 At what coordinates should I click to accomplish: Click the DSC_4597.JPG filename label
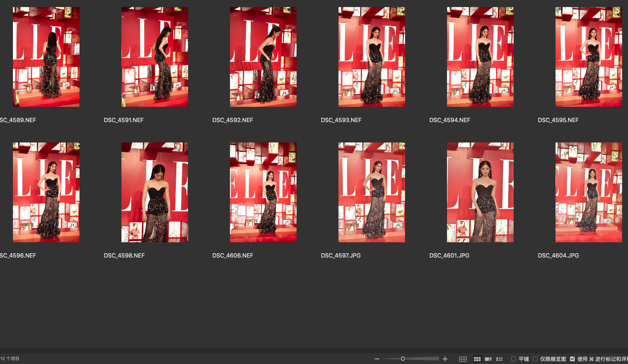point(341,256)
